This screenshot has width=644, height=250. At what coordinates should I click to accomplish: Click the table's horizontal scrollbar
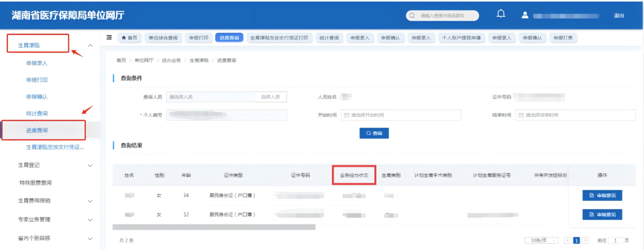pos(214,227)
